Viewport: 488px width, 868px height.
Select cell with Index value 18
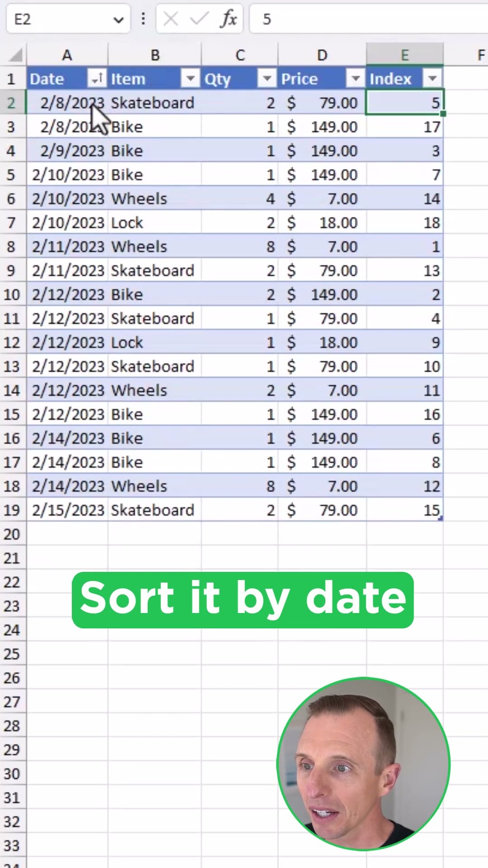tap(404, 223)
